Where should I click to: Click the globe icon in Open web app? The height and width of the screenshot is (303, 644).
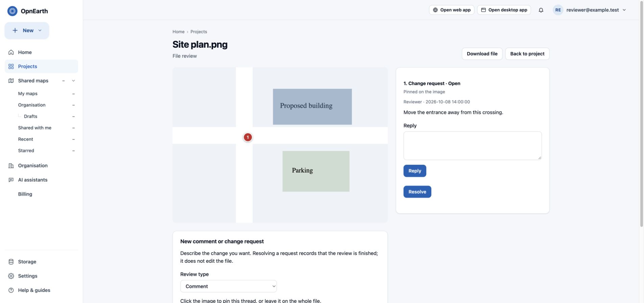point(435,10)
